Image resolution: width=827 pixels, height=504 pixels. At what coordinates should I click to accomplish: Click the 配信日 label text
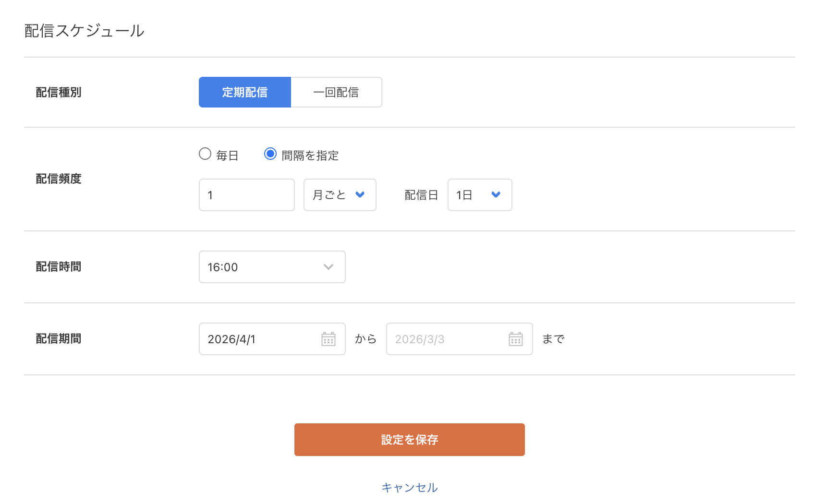click(x=421, y=195)
